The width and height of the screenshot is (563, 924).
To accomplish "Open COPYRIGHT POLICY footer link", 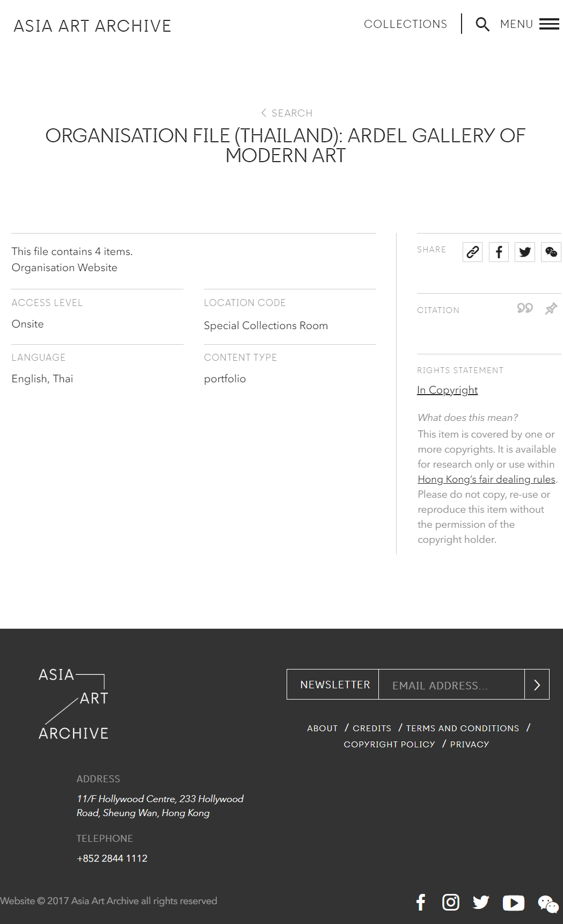I will coord(389,744).
